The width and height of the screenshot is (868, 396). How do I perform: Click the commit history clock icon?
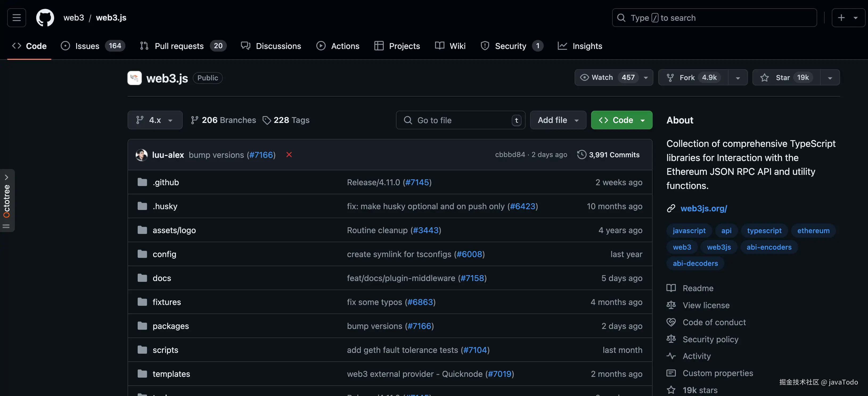582,155
